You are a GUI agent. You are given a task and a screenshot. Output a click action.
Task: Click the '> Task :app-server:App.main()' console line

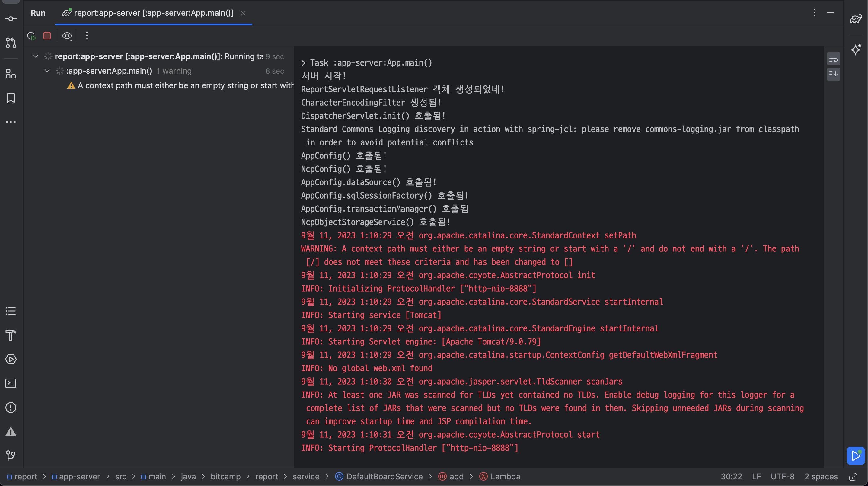click(367, 63)
